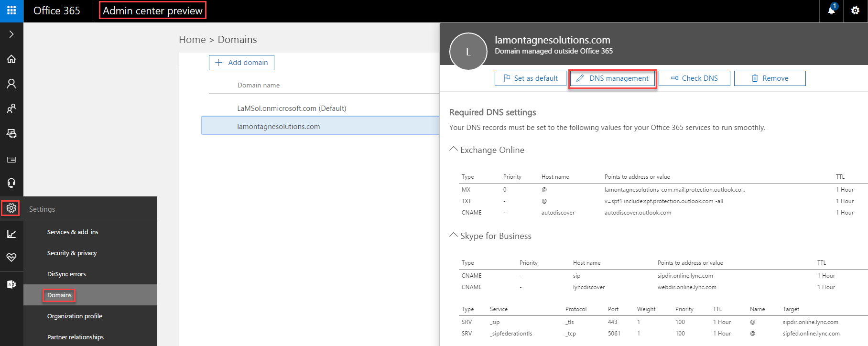Select lamontagnesolutions.com domain row

[320, 125]
